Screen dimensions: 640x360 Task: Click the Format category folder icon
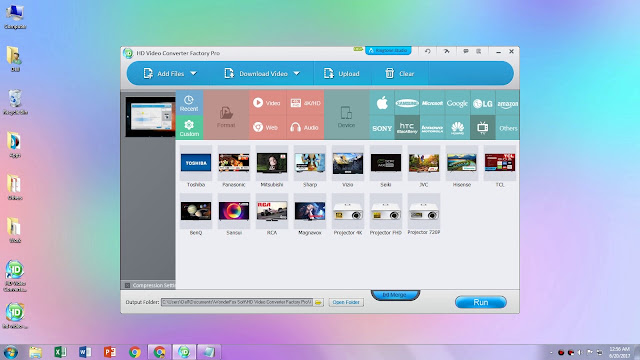(x=226, y=113)
